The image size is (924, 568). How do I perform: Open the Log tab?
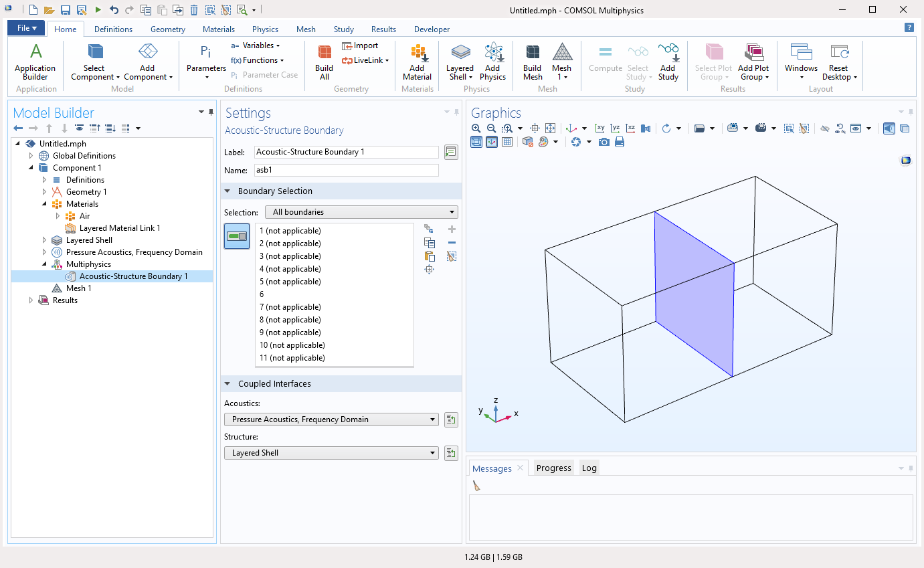(589, 468)
